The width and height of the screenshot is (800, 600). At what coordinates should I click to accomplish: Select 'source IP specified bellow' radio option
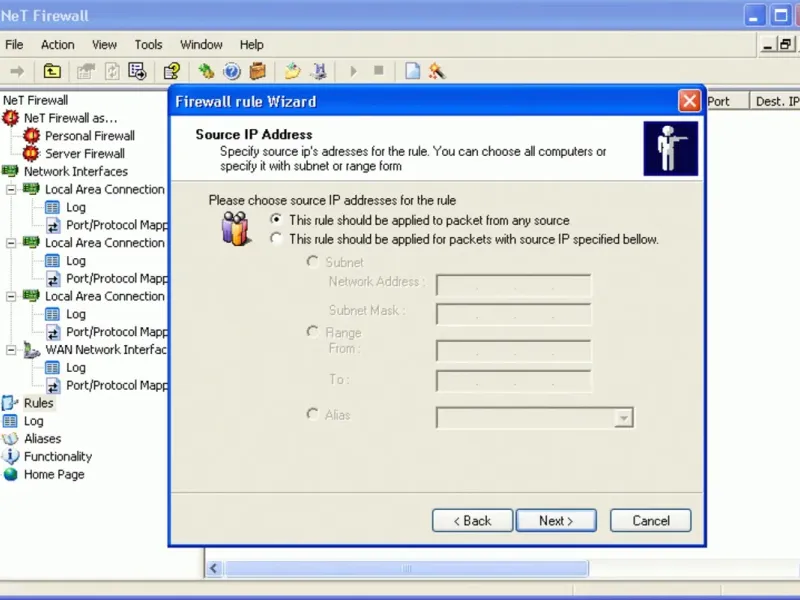pyautogui.click(x=276, y=238)
